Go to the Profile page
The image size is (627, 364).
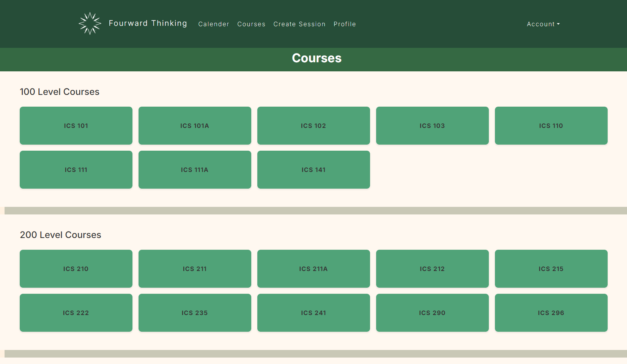(345, 24)
